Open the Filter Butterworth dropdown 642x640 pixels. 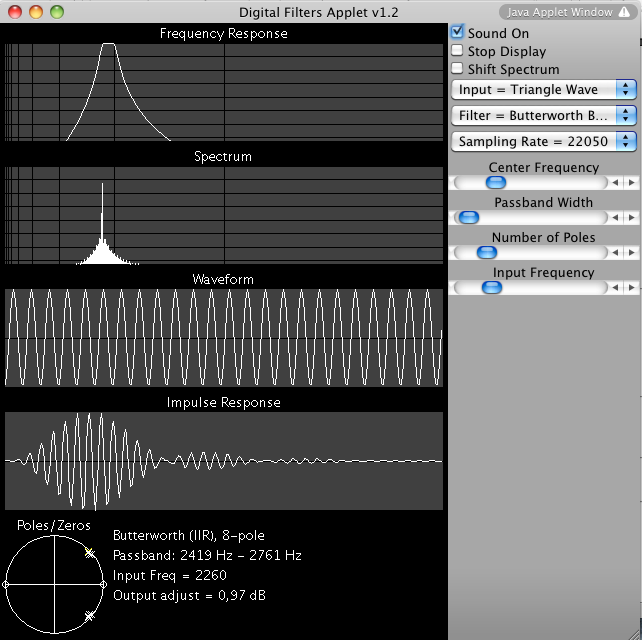[x=544, y=115]
